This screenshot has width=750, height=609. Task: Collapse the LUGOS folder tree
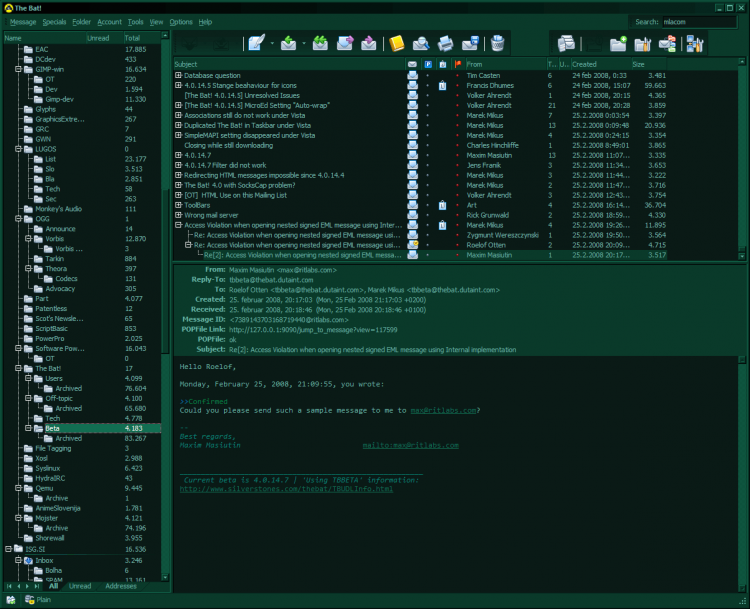(18, 149)
